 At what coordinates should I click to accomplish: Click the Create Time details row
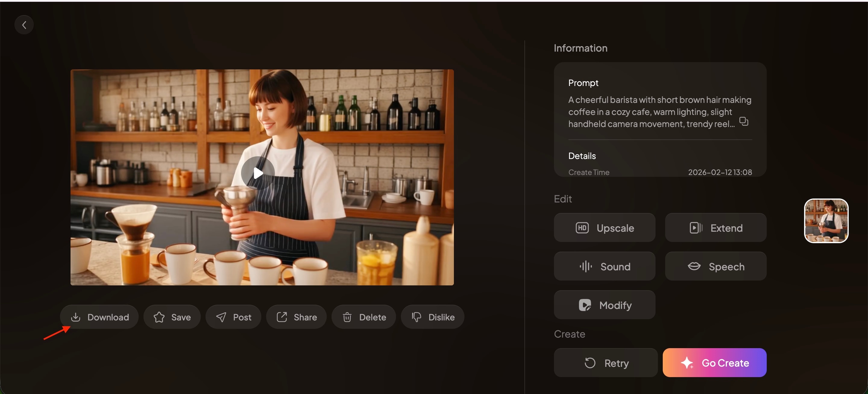[x=660, y=172]
